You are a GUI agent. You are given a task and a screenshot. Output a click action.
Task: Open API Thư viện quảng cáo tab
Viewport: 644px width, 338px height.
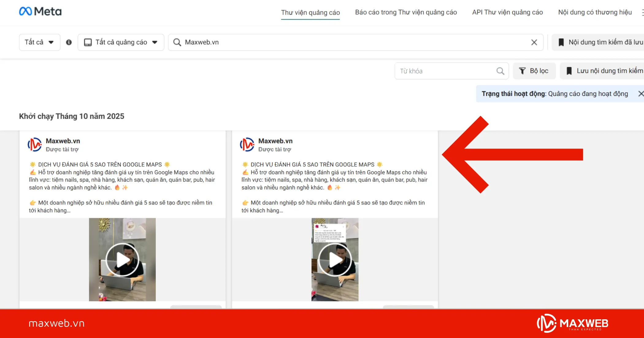point(507,12)
